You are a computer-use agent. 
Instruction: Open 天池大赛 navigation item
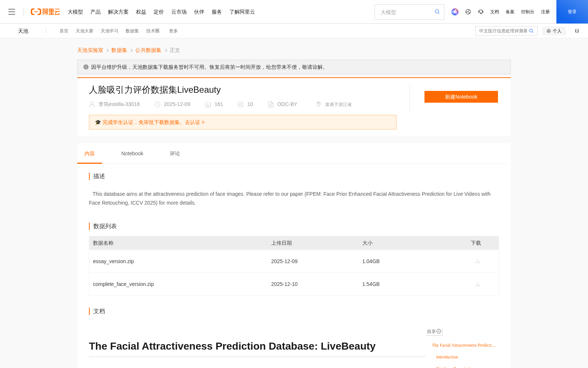coord(85,31)
